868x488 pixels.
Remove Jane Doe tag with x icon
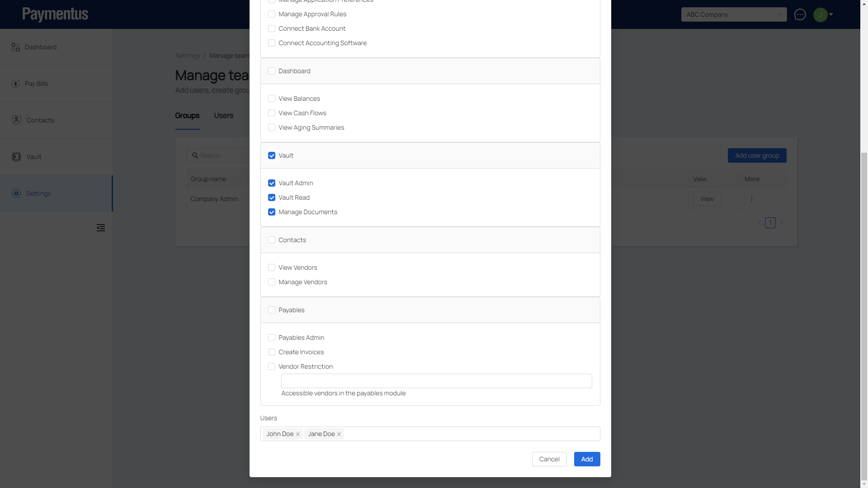339,434
